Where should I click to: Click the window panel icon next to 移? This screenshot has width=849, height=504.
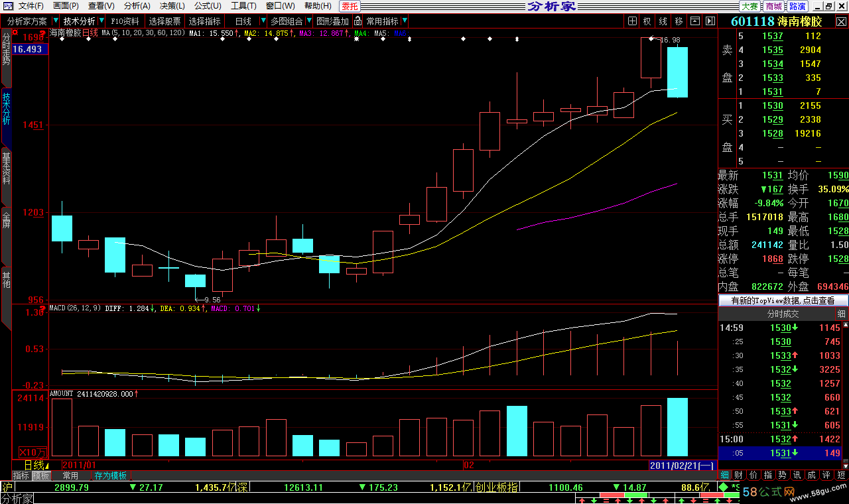coord(694,21)
